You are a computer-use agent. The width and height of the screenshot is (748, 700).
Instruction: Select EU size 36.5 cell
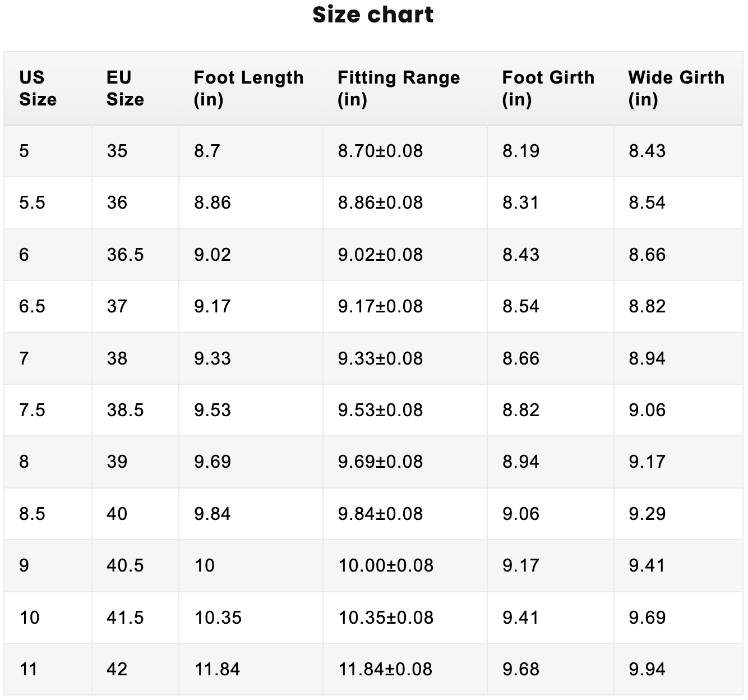[125, 255]
